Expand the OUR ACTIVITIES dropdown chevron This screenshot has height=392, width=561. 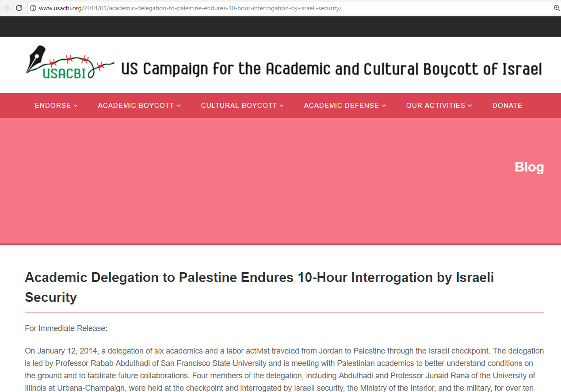[x=470, y=106]
